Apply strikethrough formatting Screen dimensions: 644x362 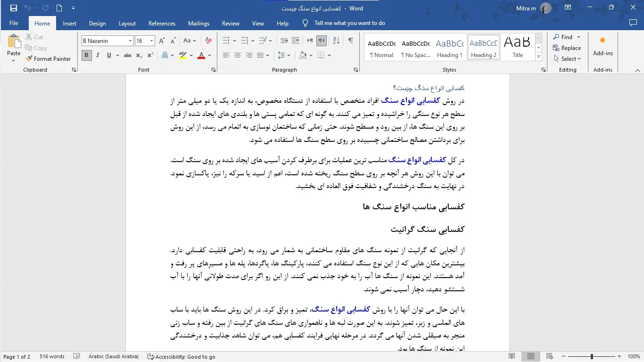point(127,56)
